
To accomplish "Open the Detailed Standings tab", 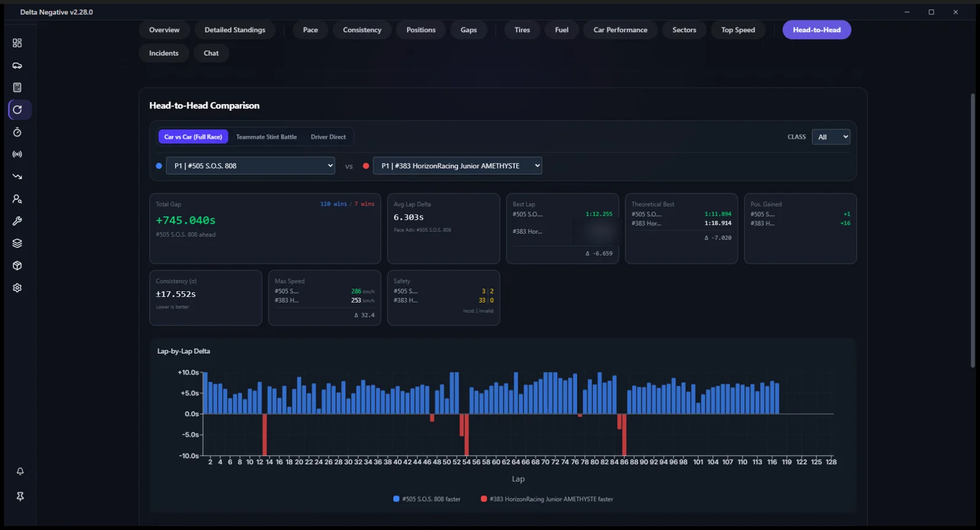I will click(235, 30).
